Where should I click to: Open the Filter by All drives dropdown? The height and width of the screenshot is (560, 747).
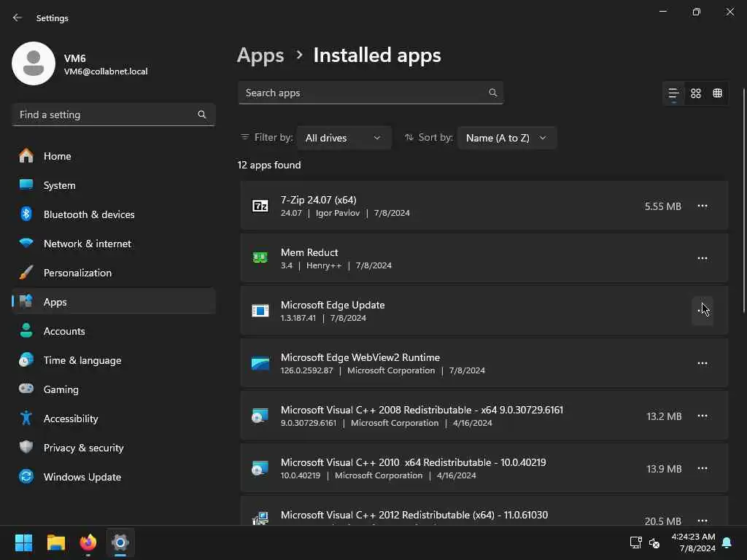344,138
